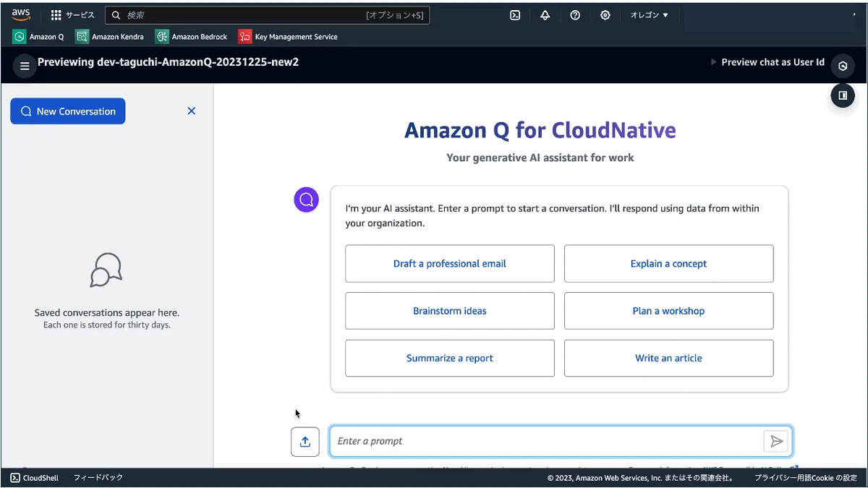Viewport: 868px width, 488px height.
Task: Start a New Conversation
Action: click(68, 111)
